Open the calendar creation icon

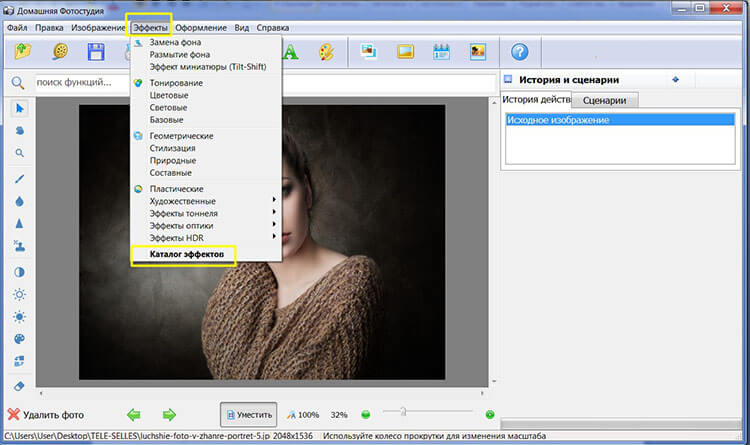pyautogui.click(x=442, y=52)
